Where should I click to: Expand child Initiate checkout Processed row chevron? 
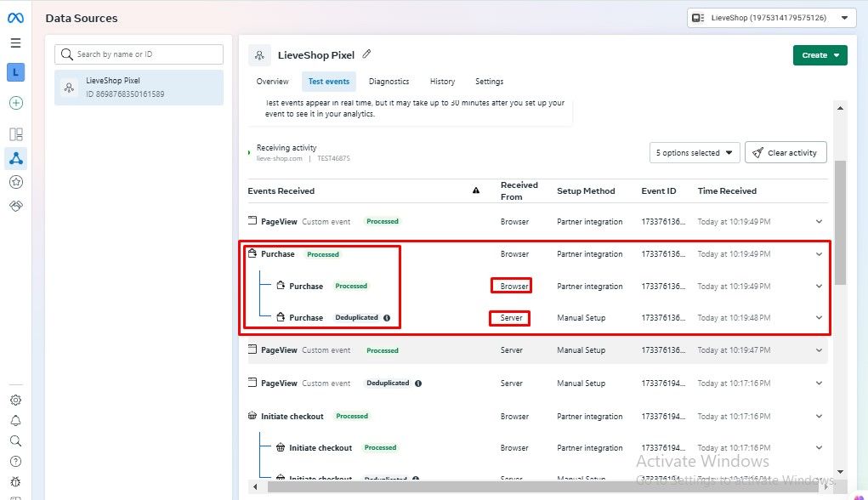click(x=820, y=448)
